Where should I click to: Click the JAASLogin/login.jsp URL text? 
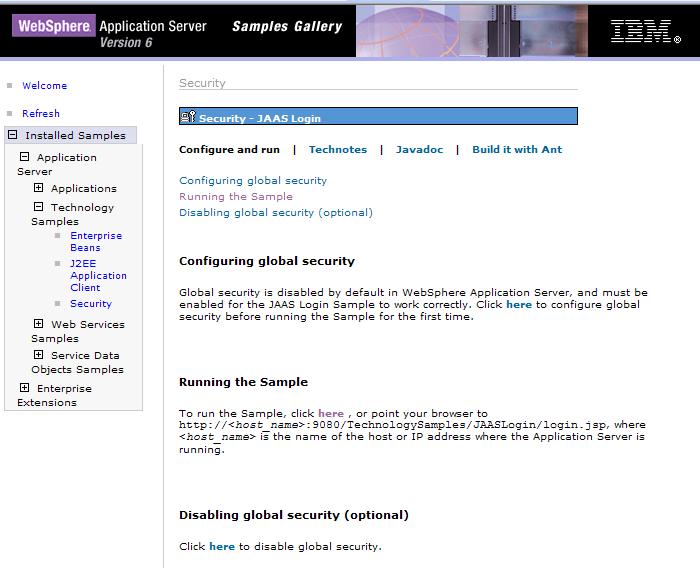pyautogui.click(x=393, y=425)
